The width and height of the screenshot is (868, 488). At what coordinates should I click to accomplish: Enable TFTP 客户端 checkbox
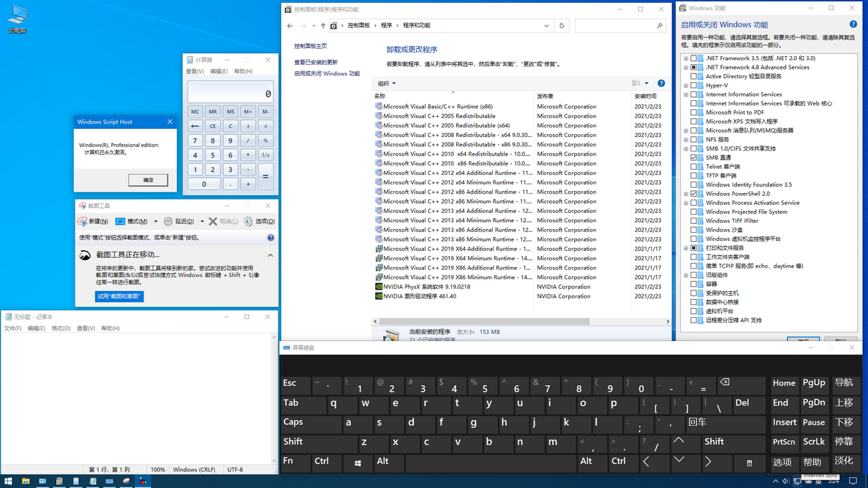tap(694, 176)
